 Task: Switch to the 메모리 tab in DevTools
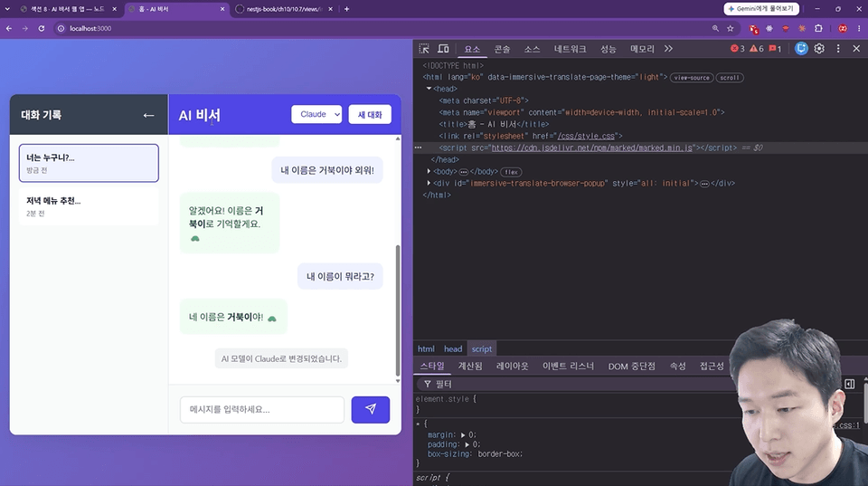click(x=642, y=49)
